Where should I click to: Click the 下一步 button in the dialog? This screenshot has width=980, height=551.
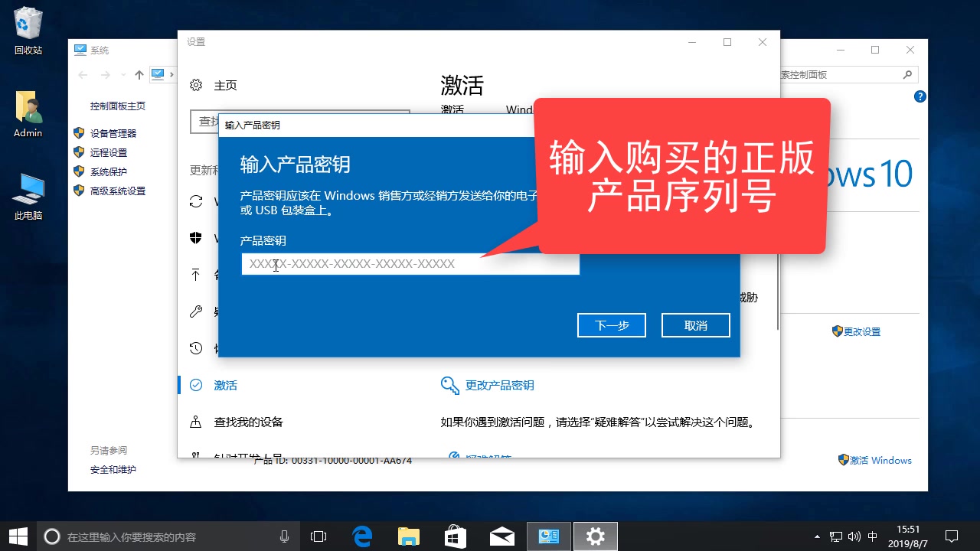click(611, 324)
